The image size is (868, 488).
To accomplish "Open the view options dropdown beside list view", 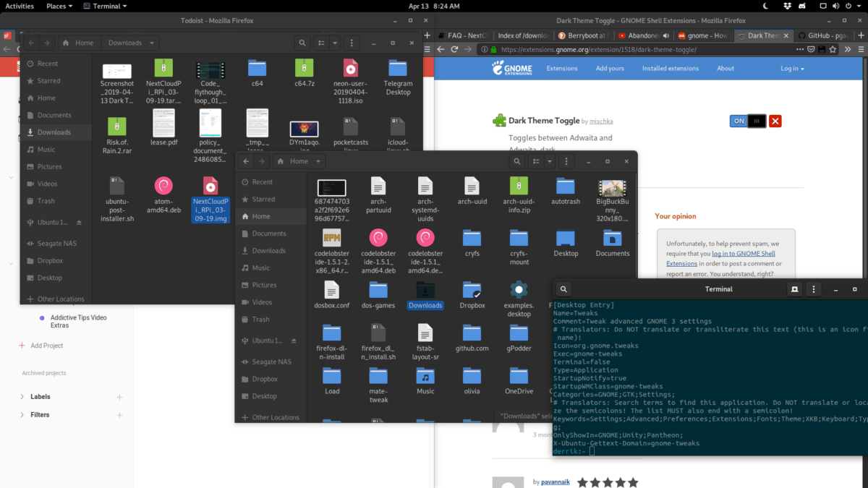I will 335,43.
